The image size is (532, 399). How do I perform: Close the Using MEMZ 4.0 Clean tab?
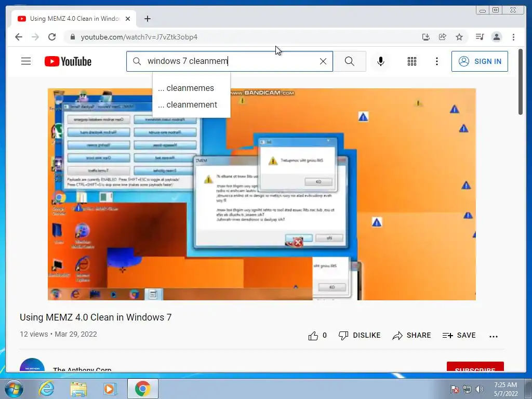[x=128, y=19]
